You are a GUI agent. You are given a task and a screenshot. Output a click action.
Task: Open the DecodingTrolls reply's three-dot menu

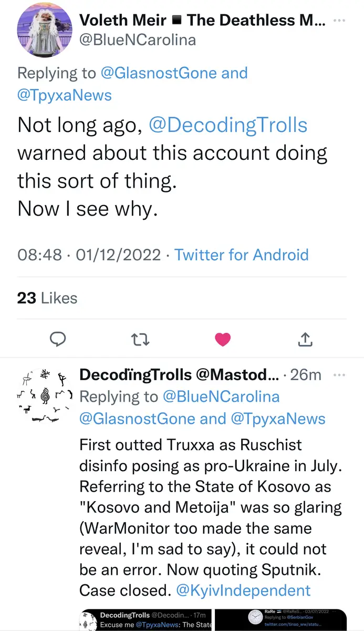point(340,375)
